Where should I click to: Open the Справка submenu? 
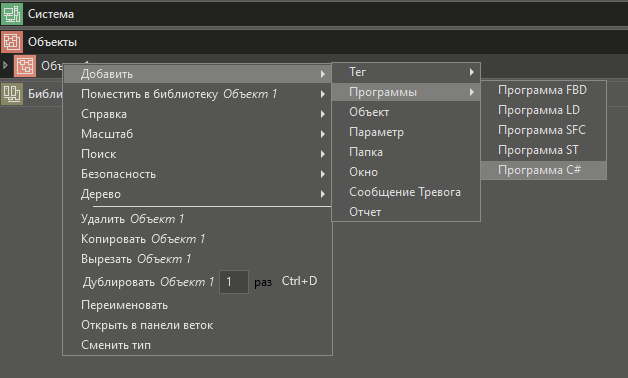197,114
